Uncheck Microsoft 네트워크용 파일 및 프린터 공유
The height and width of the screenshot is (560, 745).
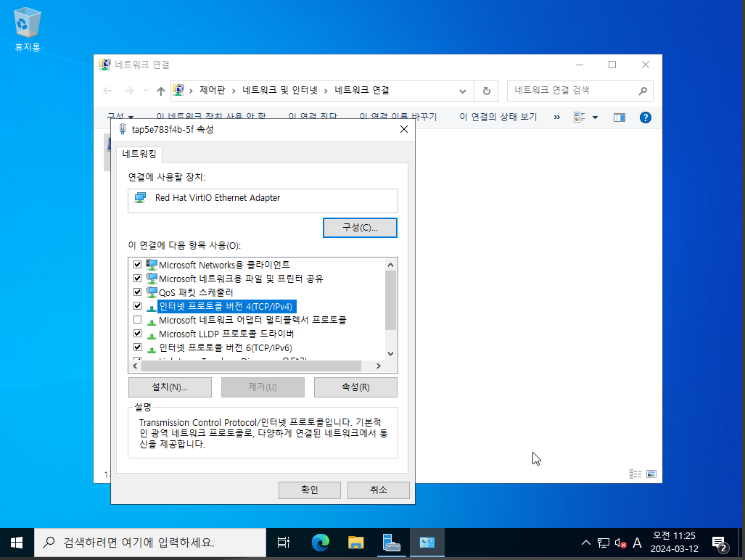[x=137, y=278]
